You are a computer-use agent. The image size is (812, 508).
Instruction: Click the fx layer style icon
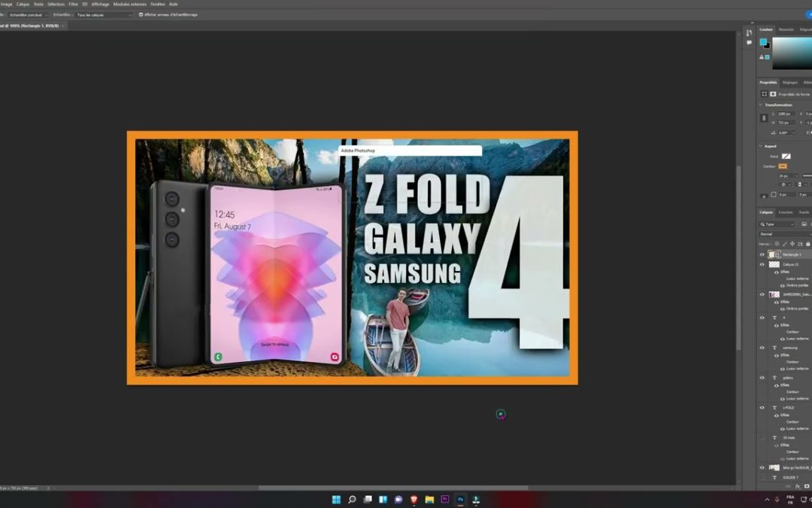(x=798, y=487)
